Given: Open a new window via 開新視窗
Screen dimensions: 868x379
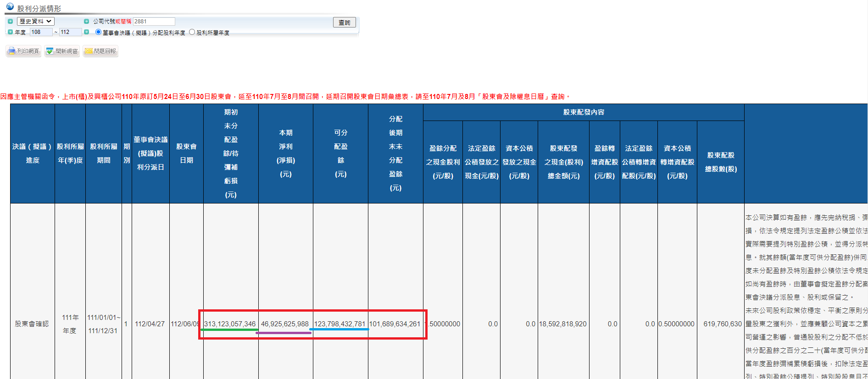Looking at the screenshot, I should pos(62,51).
